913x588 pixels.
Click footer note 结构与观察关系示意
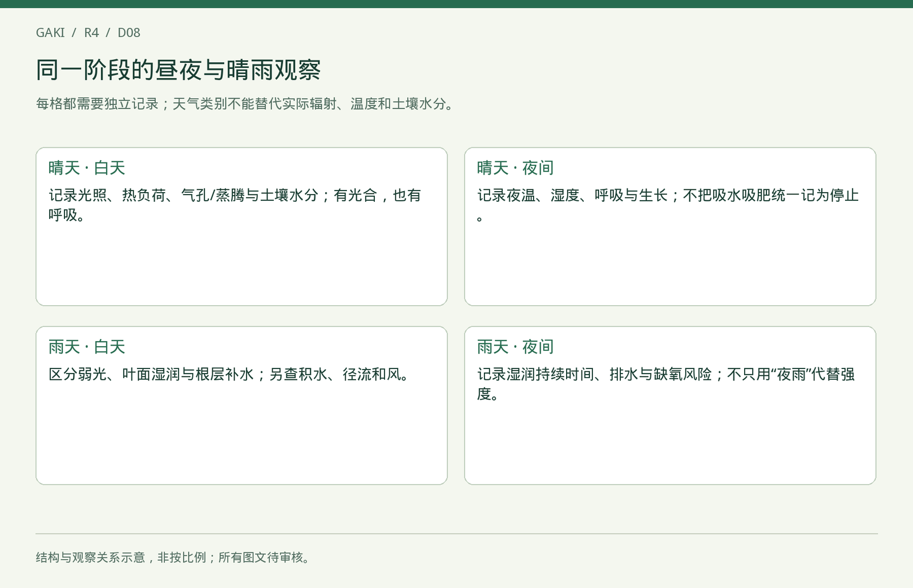click(x=91, y=557)
